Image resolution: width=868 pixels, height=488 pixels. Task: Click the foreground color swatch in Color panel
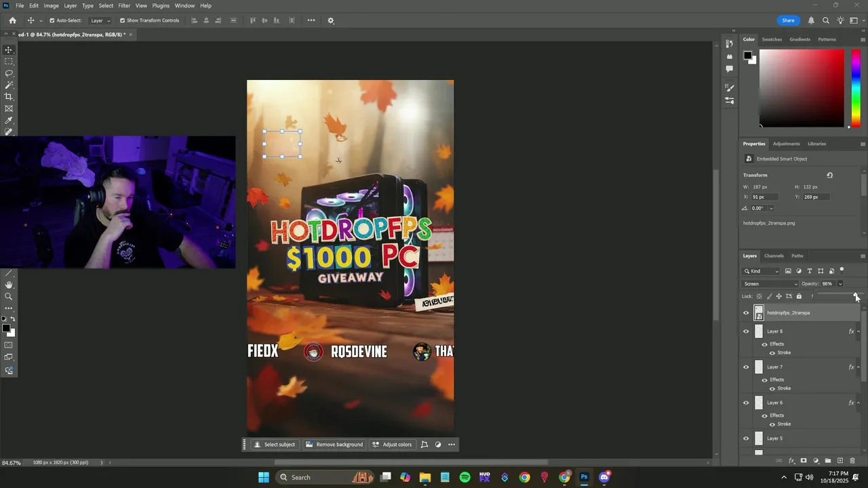pos(747,55)
